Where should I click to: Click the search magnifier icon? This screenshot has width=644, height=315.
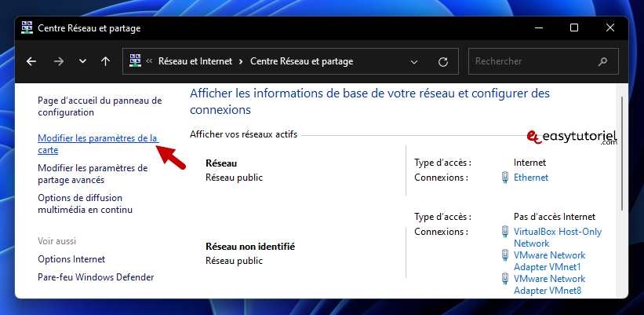602,62
